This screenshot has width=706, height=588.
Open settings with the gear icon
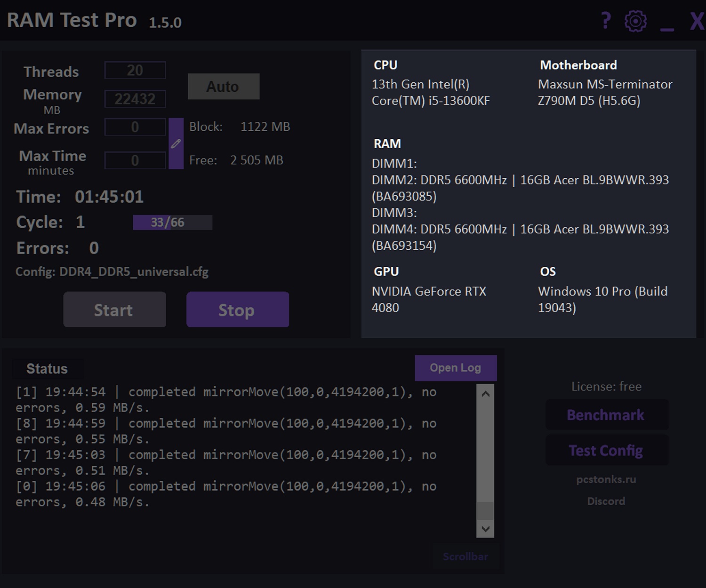[x=635, y=21]
